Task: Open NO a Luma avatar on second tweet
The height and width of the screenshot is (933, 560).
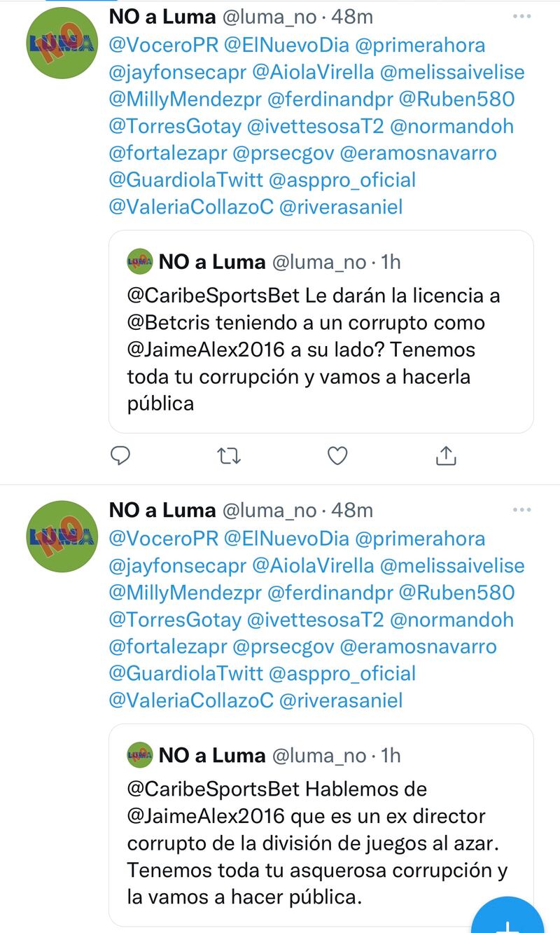Action: pyautogui.click(x=62, y=537)
